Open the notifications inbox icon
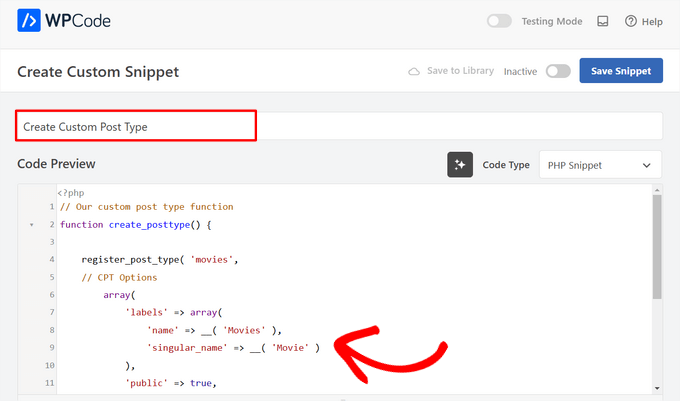680x401 pixels. (602, 21)
